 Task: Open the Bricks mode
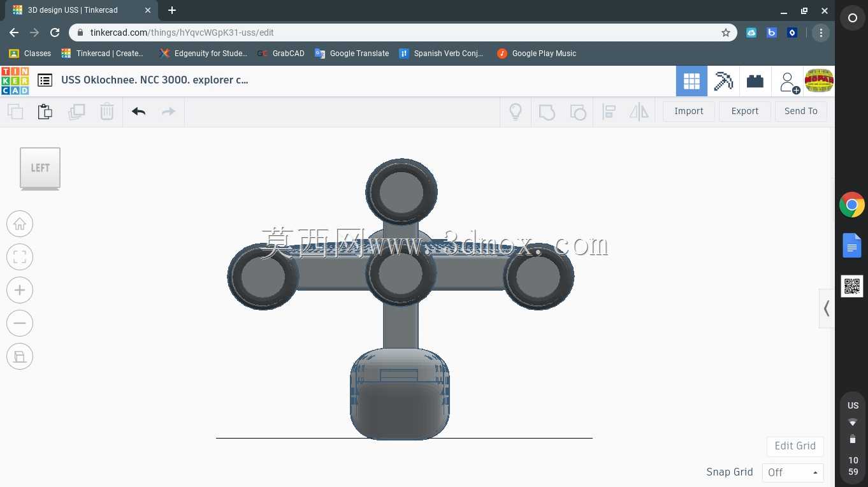click(x=755, y=81)
